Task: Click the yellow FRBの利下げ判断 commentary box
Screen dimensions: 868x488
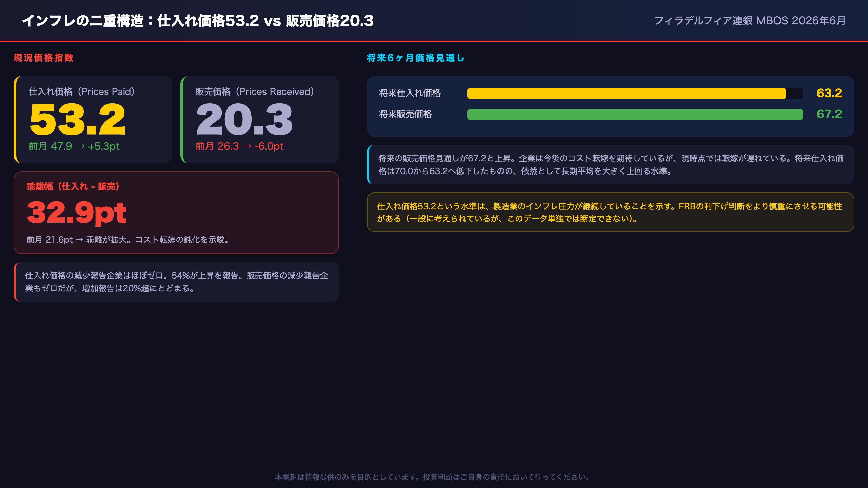Action: coord(610,212)
